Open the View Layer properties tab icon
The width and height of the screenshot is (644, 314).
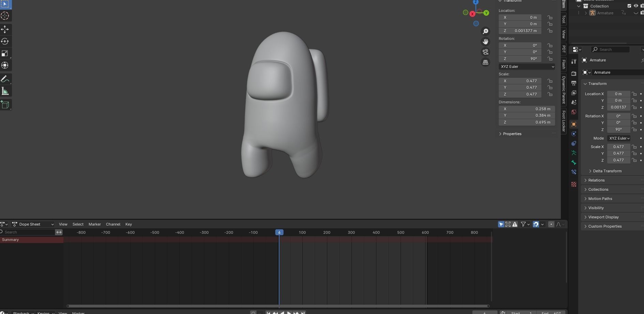tap(574, 93)
